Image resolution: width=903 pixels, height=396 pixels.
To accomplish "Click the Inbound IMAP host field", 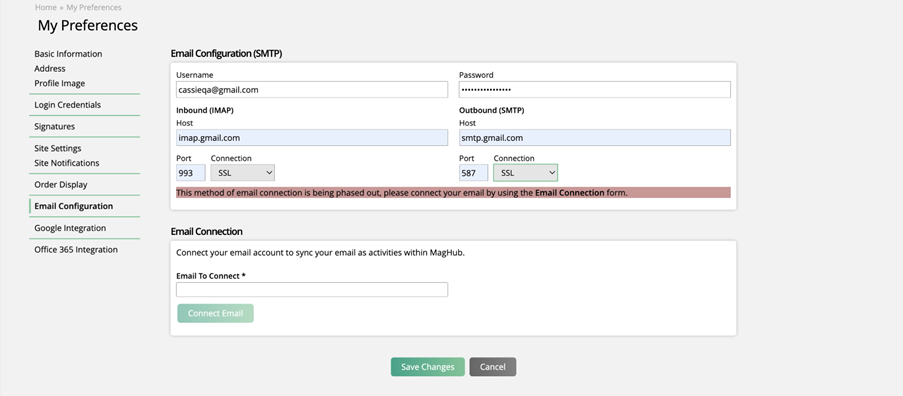I will coord(312,138).
